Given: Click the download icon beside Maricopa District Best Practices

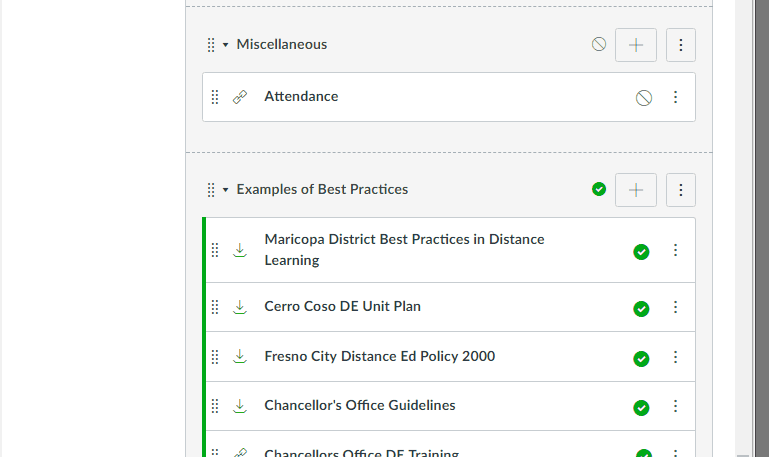Looking at the screenshot, I should [240, 250].
